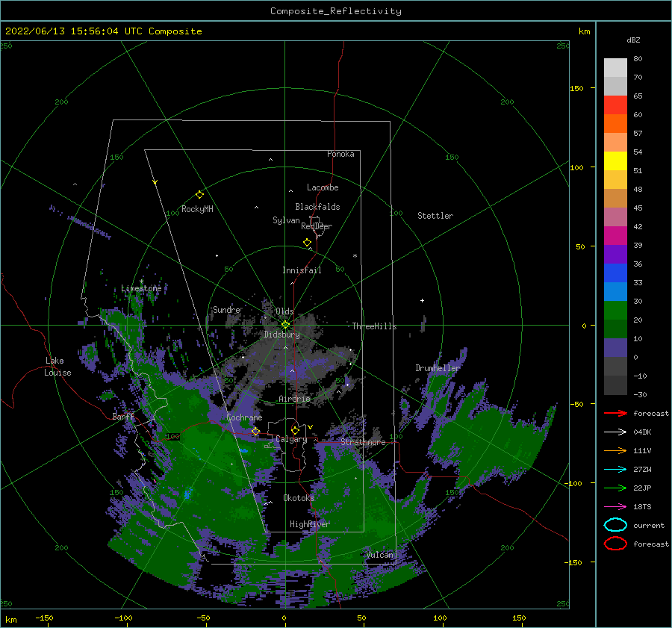This screenshot has height=628, width=672.
Task: Click the Sundre town label
Action: pyautogui.click(x=226, y=309)
